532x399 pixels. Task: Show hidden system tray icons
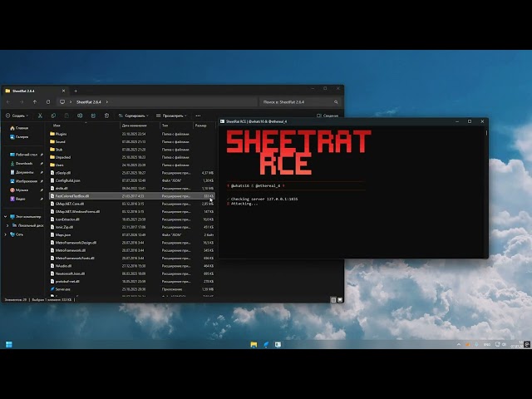[459, 345]
